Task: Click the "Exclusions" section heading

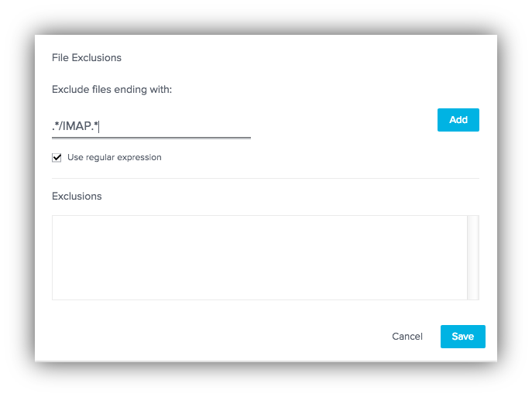Action: point(77,197)
